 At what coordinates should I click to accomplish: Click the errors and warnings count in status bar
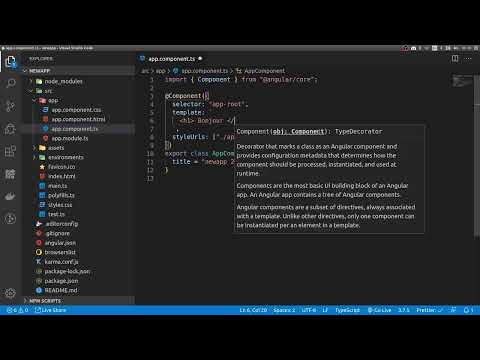click(x=17, y=310)
